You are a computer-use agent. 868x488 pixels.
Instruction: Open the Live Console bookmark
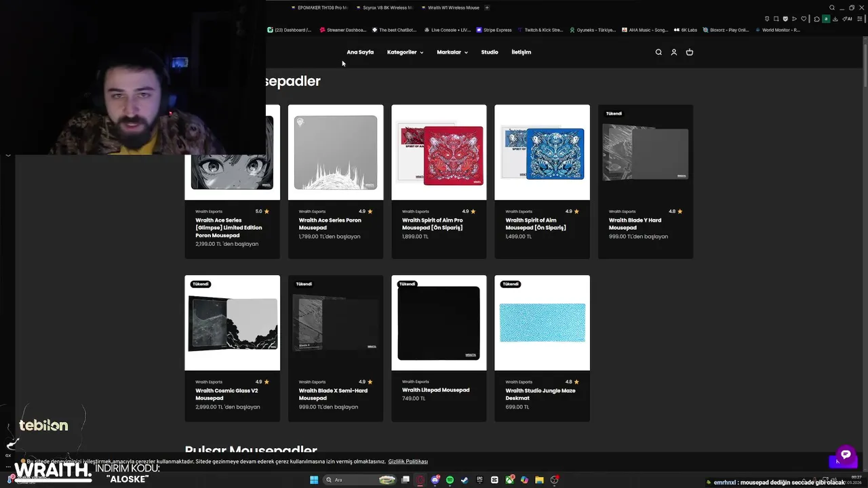point(447,30)
